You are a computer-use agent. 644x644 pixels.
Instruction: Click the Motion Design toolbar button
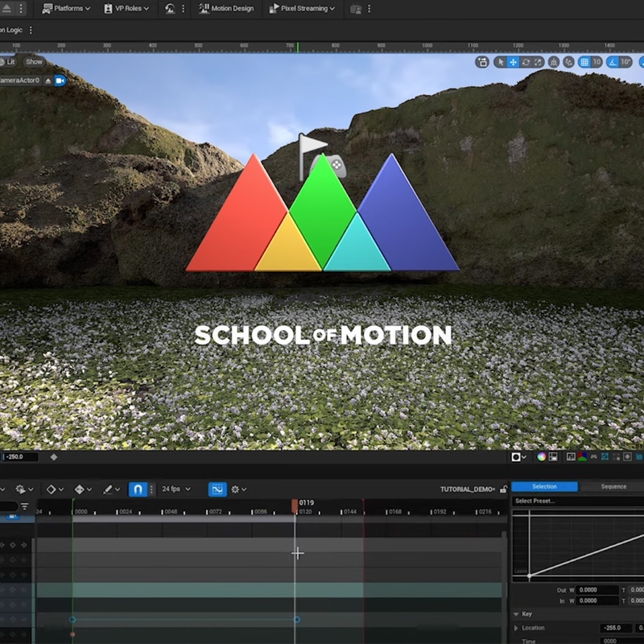pyautogui.click(x=226, y=8)
